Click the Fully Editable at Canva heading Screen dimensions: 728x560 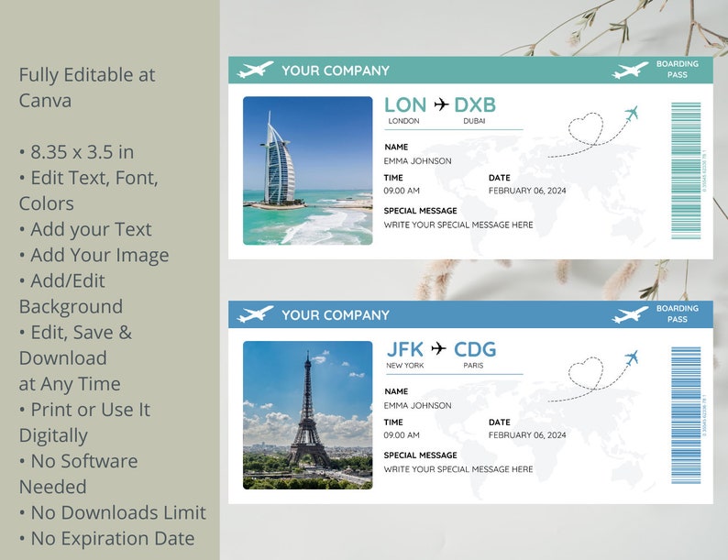[x=87, y=88]
